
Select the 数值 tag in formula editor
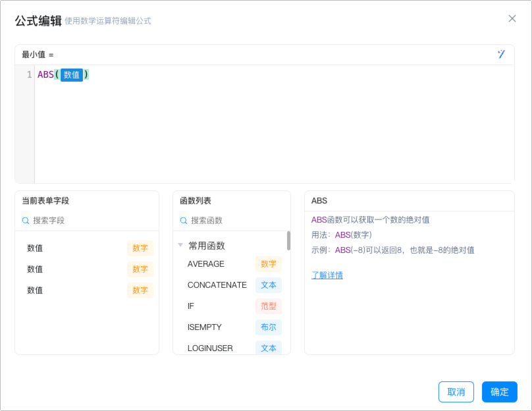pos(72,74)
